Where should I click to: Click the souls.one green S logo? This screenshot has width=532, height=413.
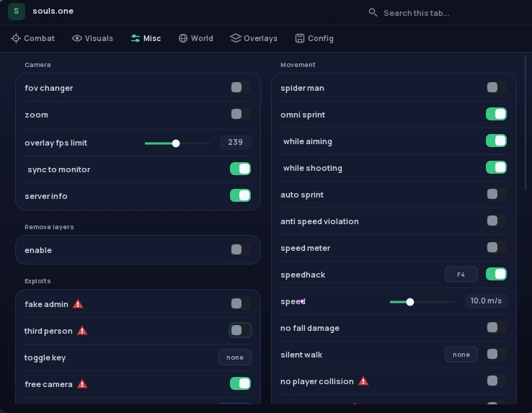17,12
